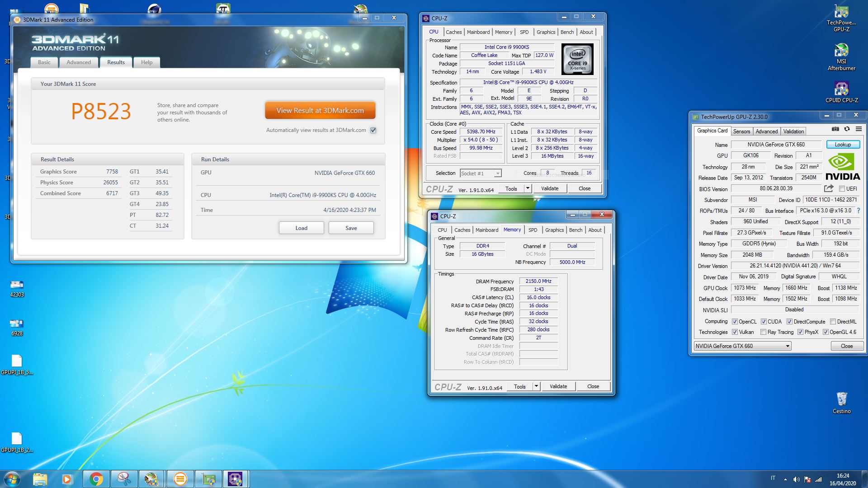Toggle Vulkan checkbox
Viewport: 868px width, 488px height.
coord(735,332)
